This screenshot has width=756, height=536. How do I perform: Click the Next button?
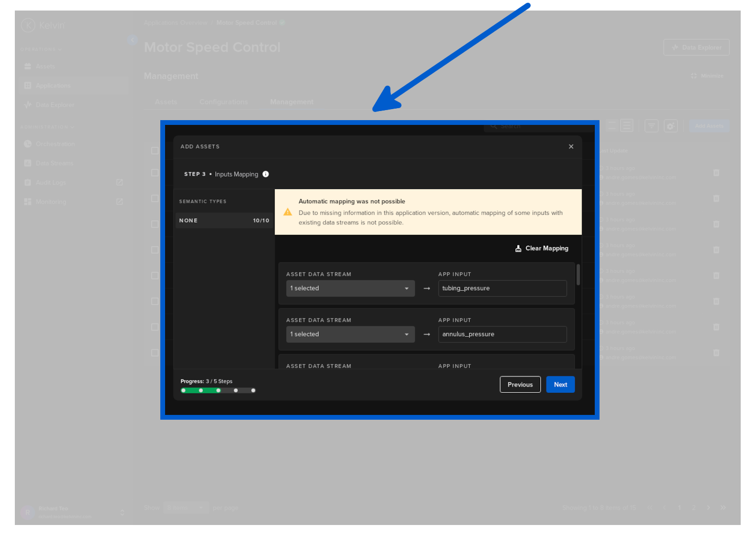[x=560, y=385]
